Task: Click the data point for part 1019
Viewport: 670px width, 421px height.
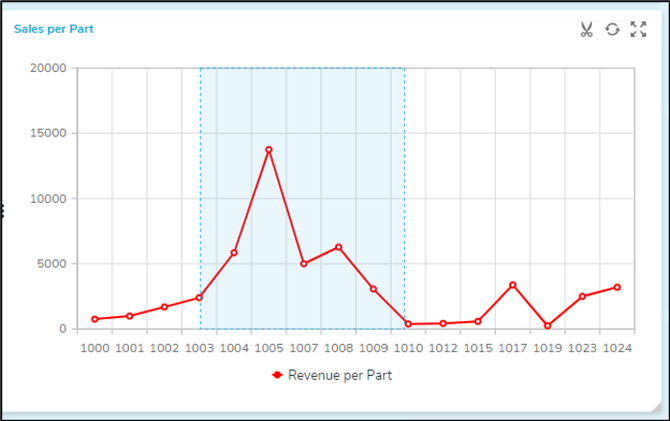Action: [x=548, y=326]
